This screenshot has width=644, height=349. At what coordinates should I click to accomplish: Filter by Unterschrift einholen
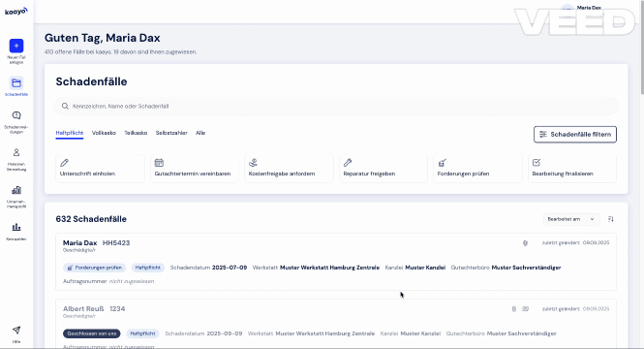pyautogui.click(x=100, y=168)
